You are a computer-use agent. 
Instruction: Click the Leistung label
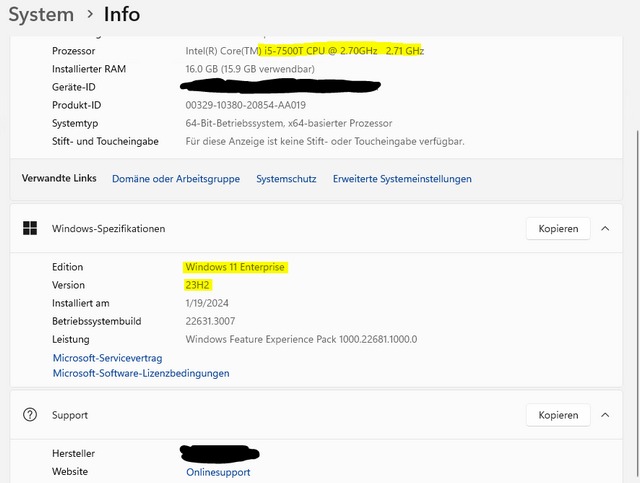click(71, 339)
